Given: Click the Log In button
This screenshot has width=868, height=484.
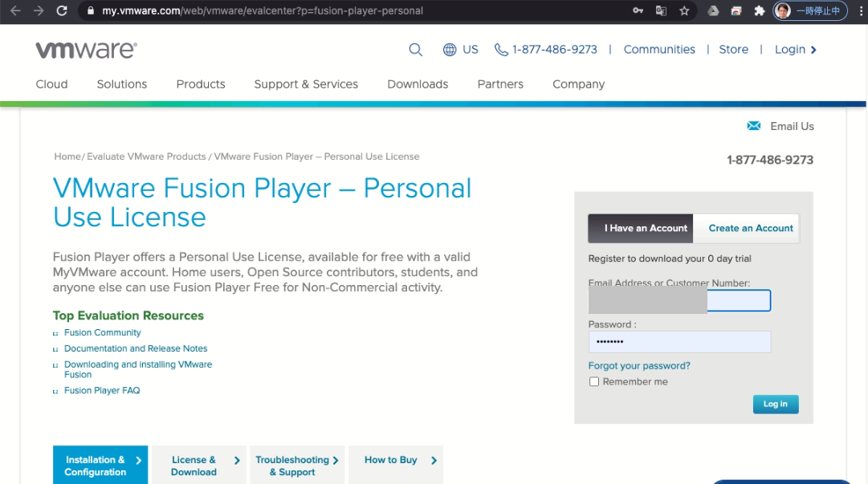Looking at the screenshot, I should point(776,405).
